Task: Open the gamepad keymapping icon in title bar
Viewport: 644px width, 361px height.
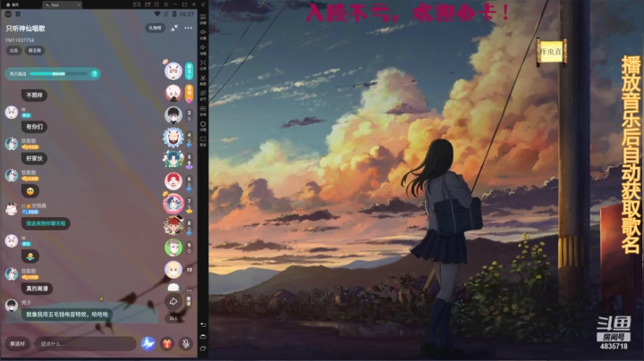Action: tap(136, 4)
